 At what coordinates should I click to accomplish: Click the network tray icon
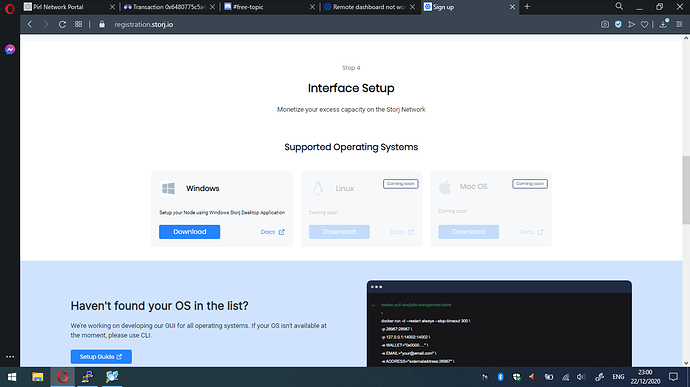(x=565, y=377)
